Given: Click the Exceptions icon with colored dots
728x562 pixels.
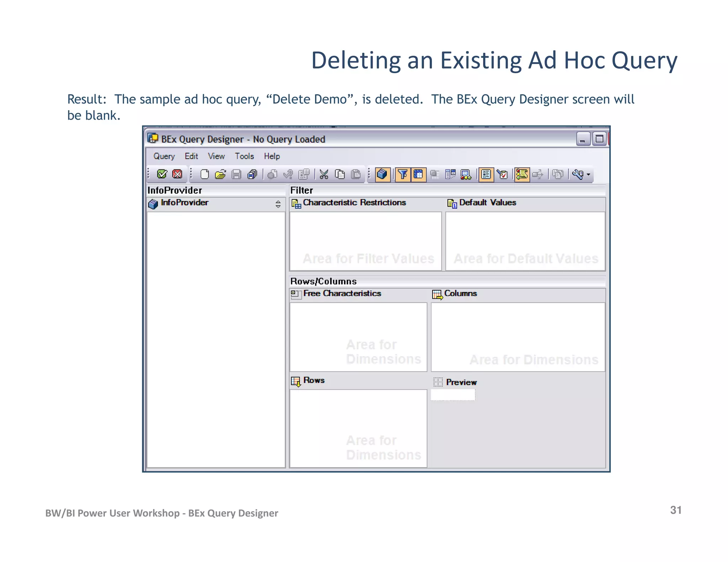Looking at the screenshot, I should click(x=466, y=174).
